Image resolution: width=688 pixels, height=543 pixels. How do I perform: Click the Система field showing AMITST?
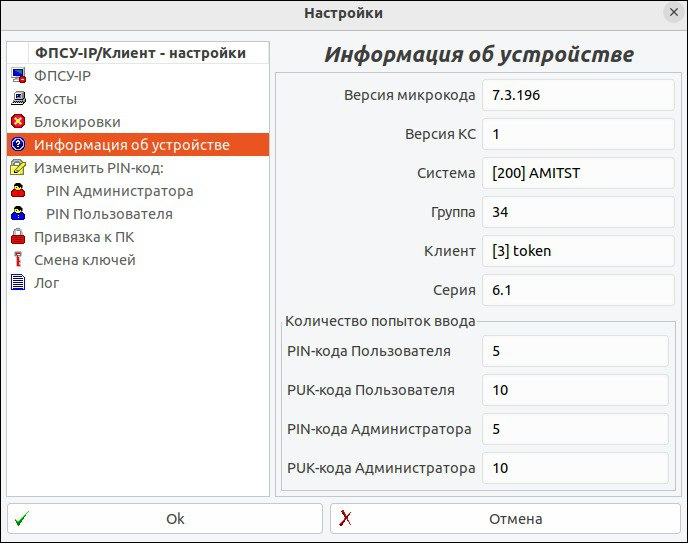pyautogui.click(x=578, y=173)
